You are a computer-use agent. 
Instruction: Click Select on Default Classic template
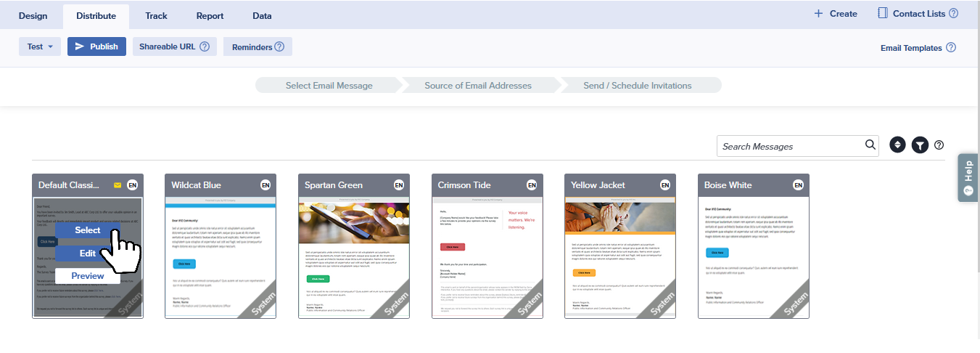[x=87, y=230]
